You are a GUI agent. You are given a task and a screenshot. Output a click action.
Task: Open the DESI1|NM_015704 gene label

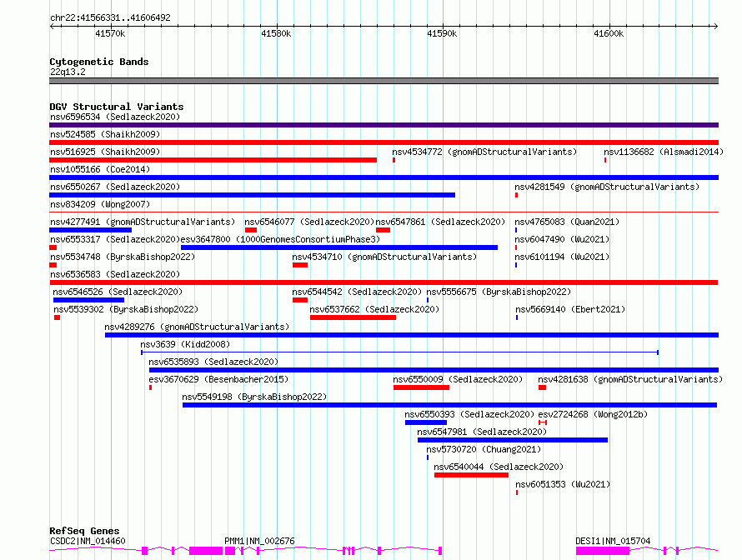(613, 541)
